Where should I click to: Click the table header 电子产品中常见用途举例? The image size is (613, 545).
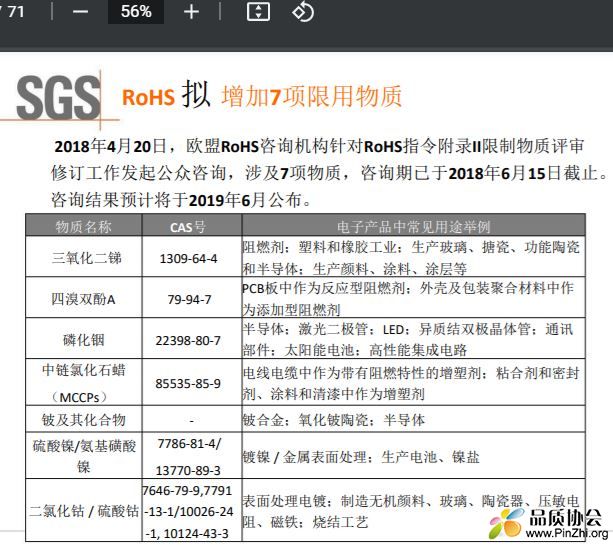[413, 227]
